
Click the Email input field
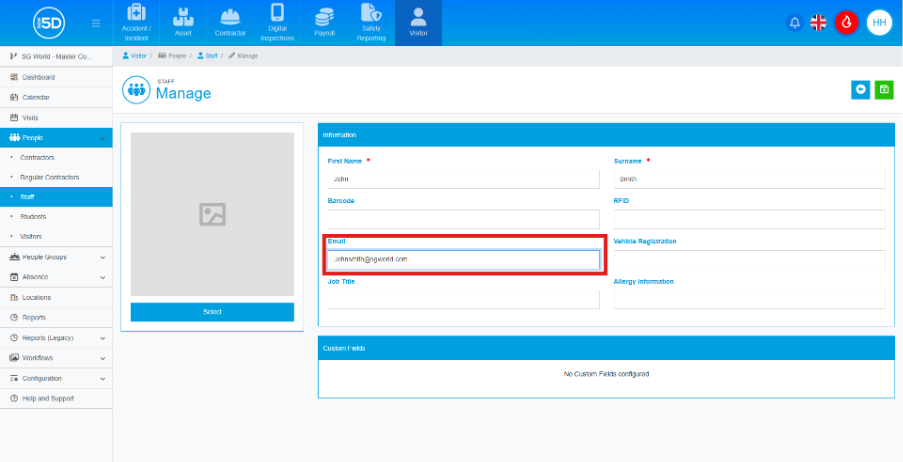pos(464,260)
